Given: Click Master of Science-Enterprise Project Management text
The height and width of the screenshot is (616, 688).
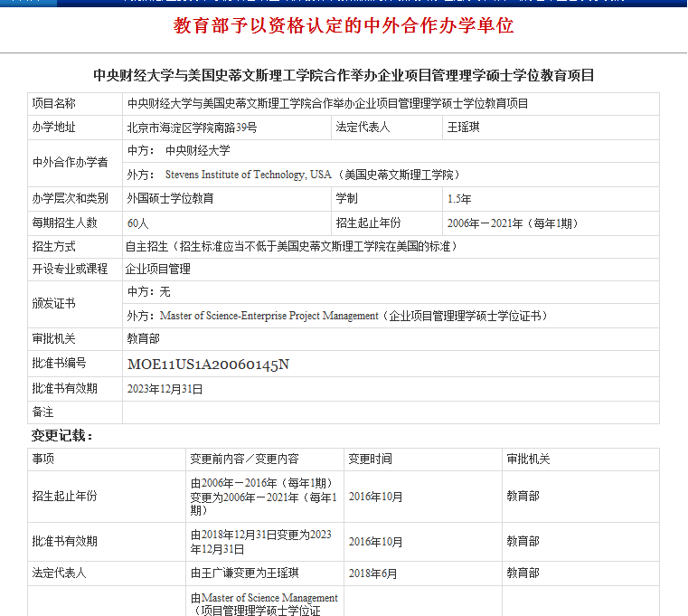Looking at the screenshot, I should (269, 316).
